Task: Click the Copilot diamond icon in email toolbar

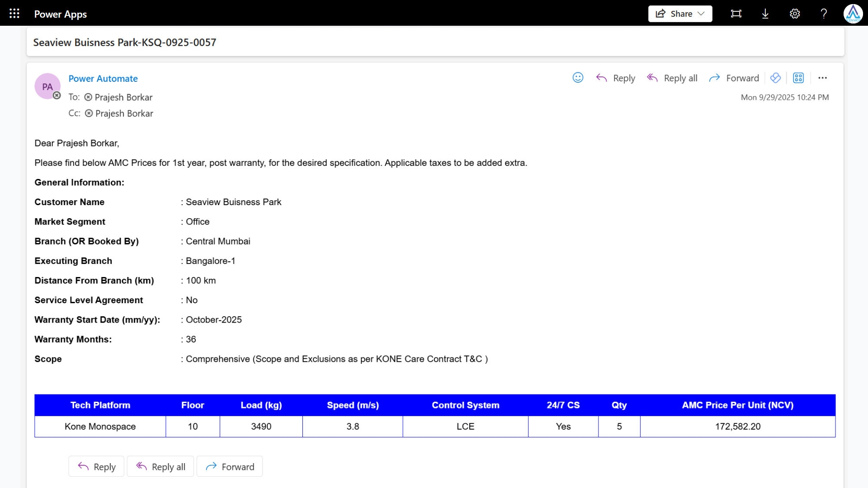Action: [775, 78]
